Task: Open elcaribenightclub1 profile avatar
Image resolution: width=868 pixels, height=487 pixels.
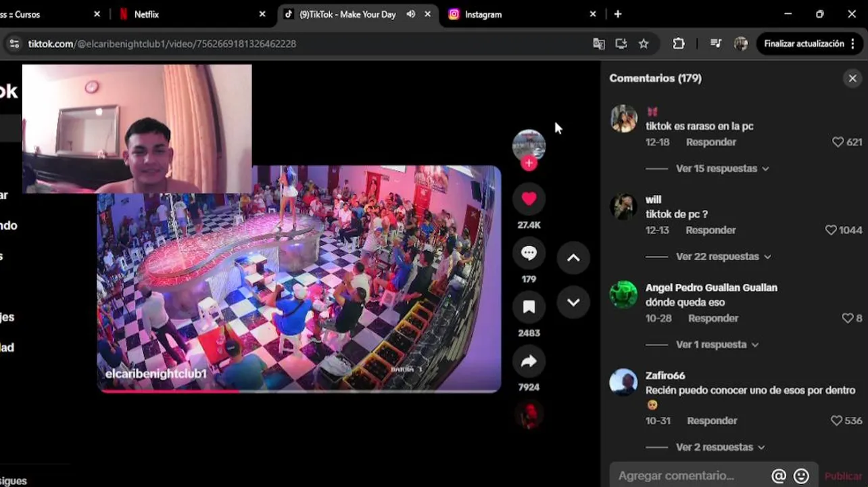Action: [529, 145]
